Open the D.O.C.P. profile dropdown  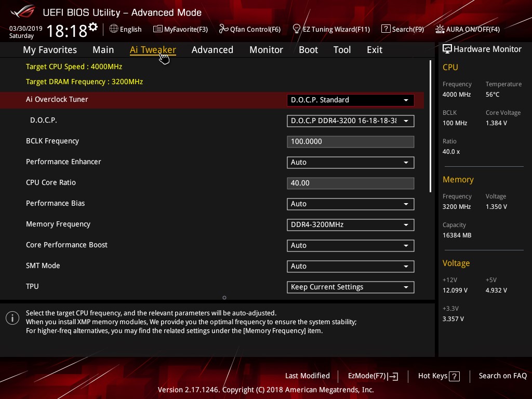[350, 121]
